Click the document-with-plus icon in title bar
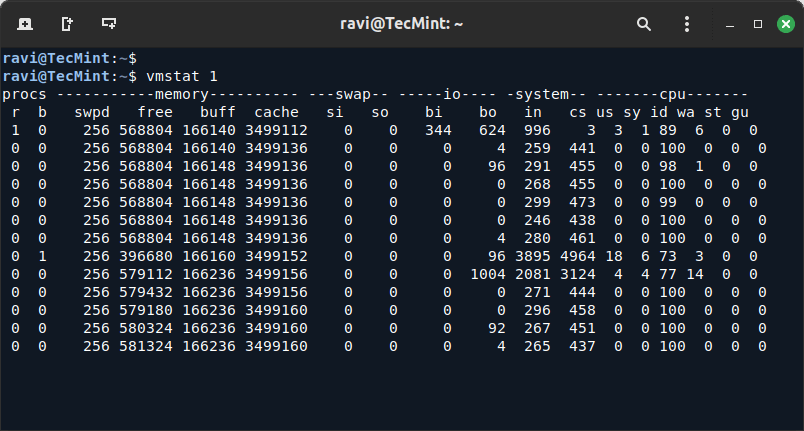Image resolution: width=804 pixels, height=431 pixels. point(67,23)
